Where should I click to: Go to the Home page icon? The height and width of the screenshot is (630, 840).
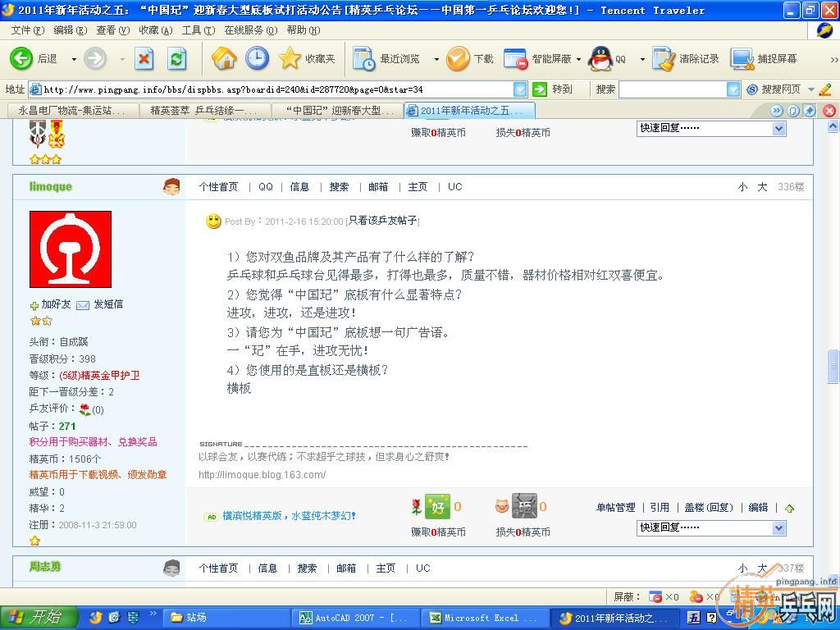(x=224, y=58)
